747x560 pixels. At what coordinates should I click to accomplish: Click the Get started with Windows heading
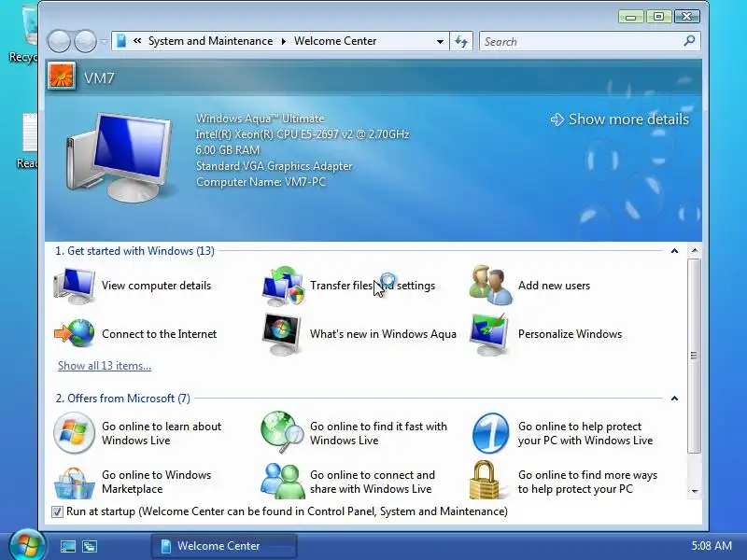pyautogui.click(x=134, y=251)
